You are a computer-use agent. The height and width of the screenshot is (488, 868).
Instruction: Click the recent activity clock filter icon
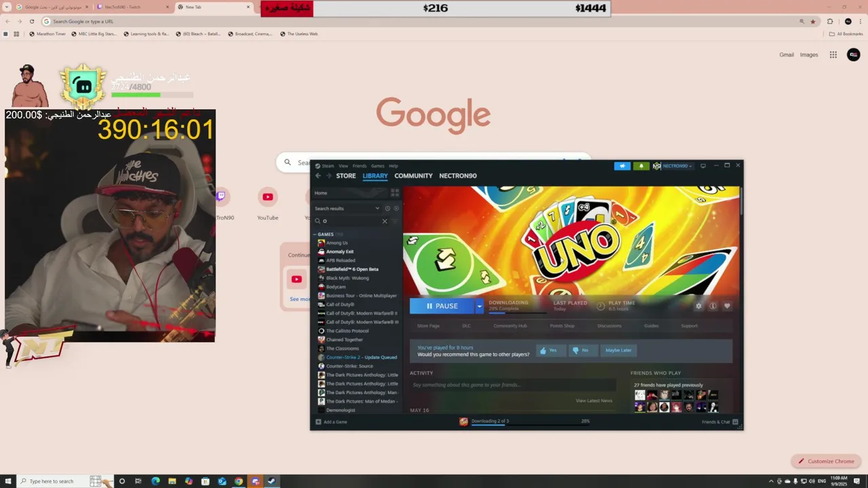(x=388, y=208)
